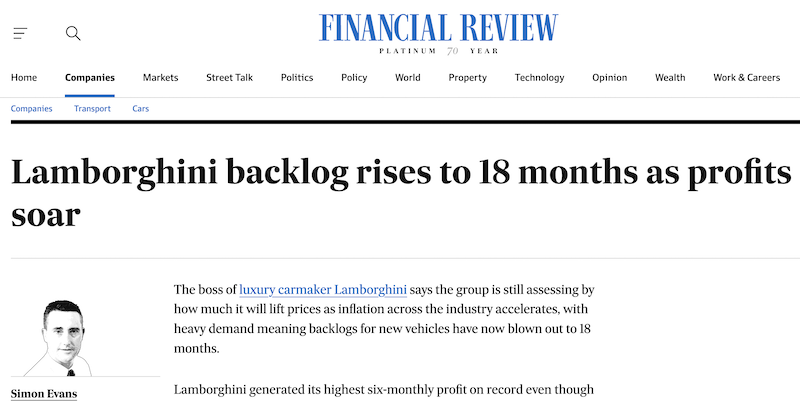Go to the Wealth section

coord(670,78)
